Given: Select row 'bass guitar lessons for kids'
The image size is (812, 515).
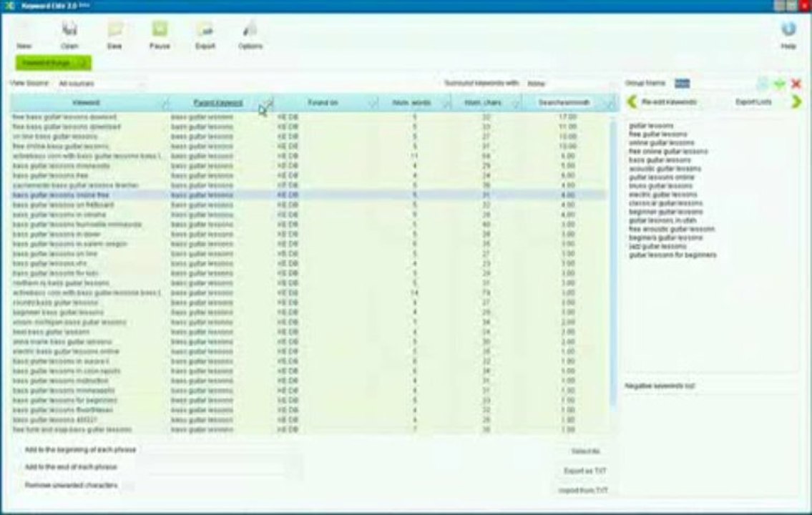Looking at the screenshot, I should [x=308, y=273].
